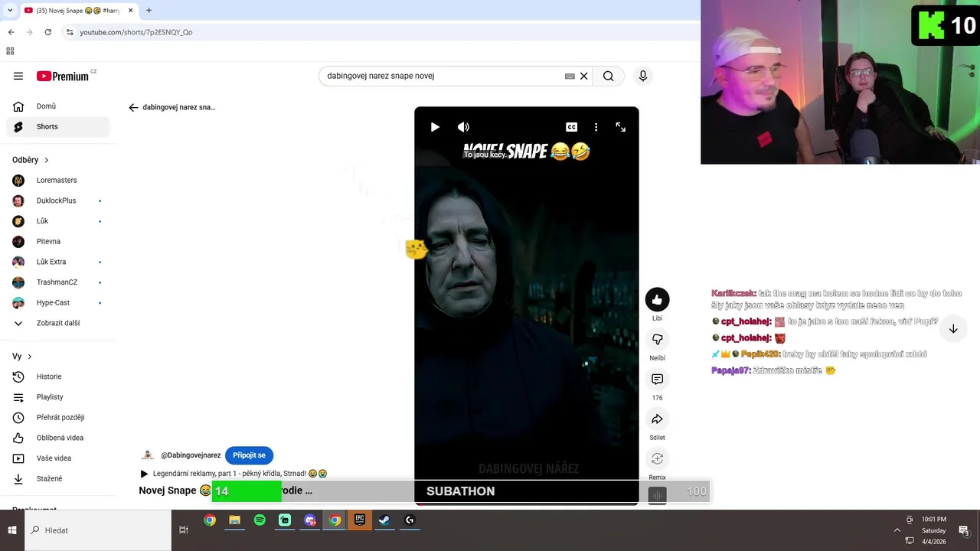Expand Zobrazit další subscriptions
The image size is (980, 551).
(x=58, y=323)
